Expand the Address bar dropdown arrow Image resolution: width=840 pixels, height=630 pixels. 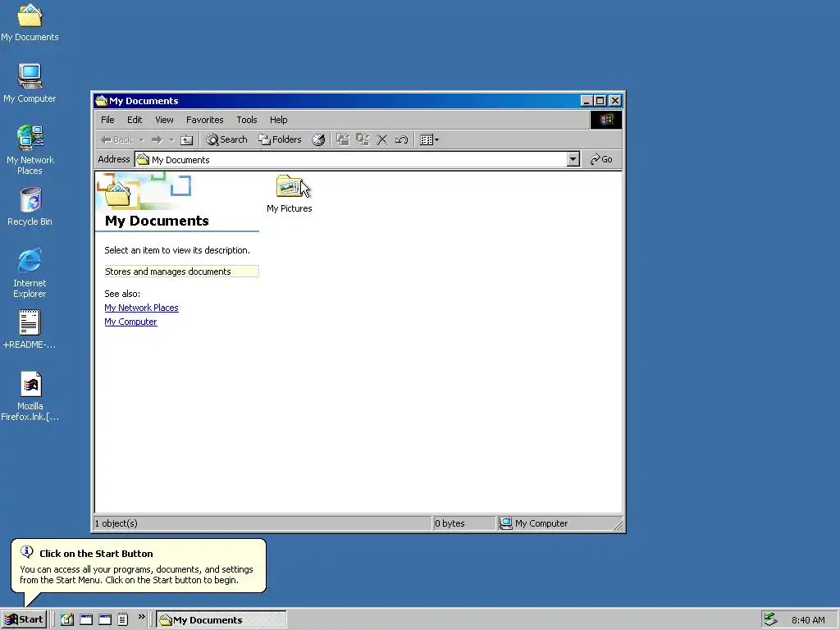click(573, 159)
